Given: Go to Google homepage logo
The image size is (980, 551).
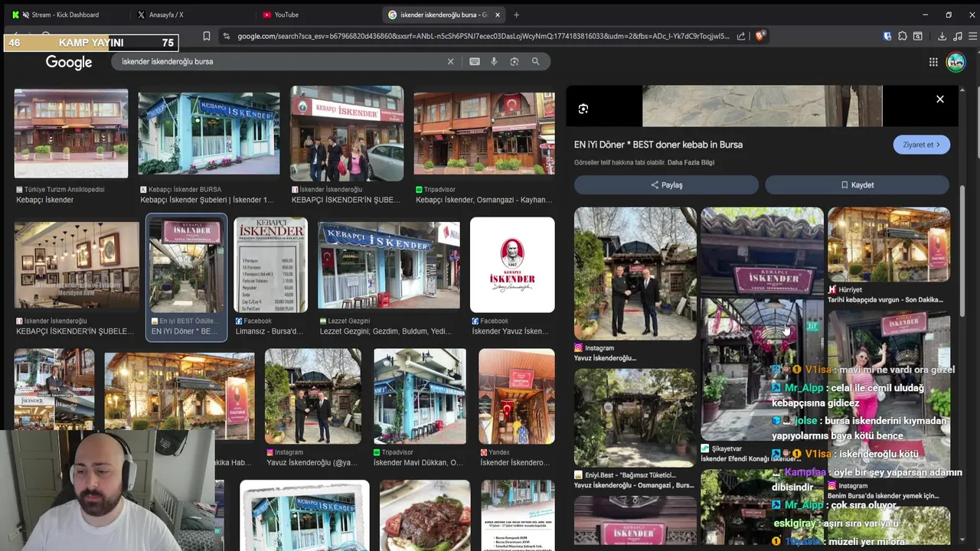Looking at the screenshot, I should [x=69, y=62].
